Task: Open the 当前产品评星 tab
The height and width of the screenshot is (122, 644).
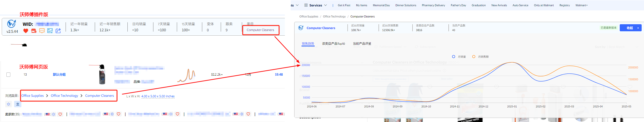Action: [362, 44]
